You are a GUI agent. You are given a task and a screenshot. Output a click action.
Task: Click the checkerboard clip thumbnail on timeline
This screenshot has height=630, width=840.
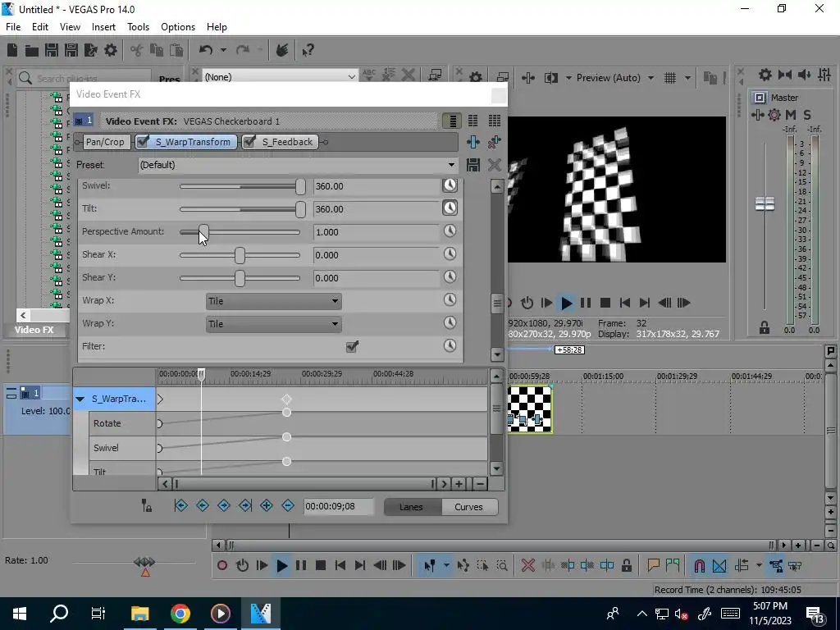pyautogui.click(x=530, y=409)
